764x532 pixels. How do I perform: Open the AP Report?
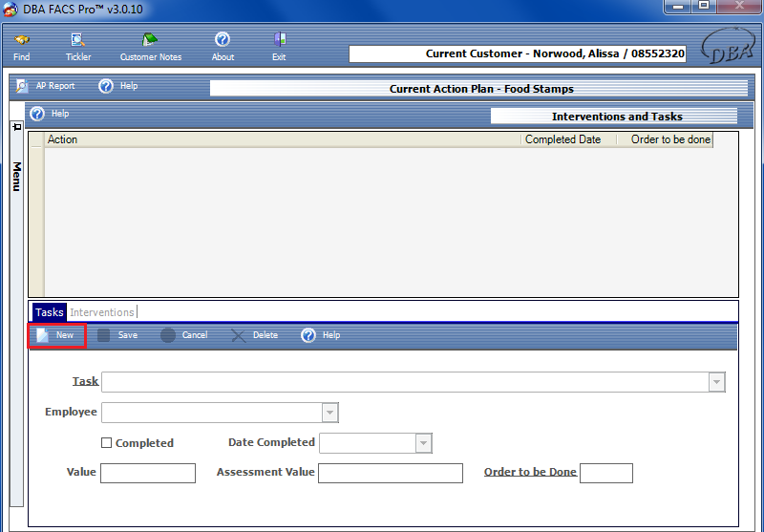46,86
